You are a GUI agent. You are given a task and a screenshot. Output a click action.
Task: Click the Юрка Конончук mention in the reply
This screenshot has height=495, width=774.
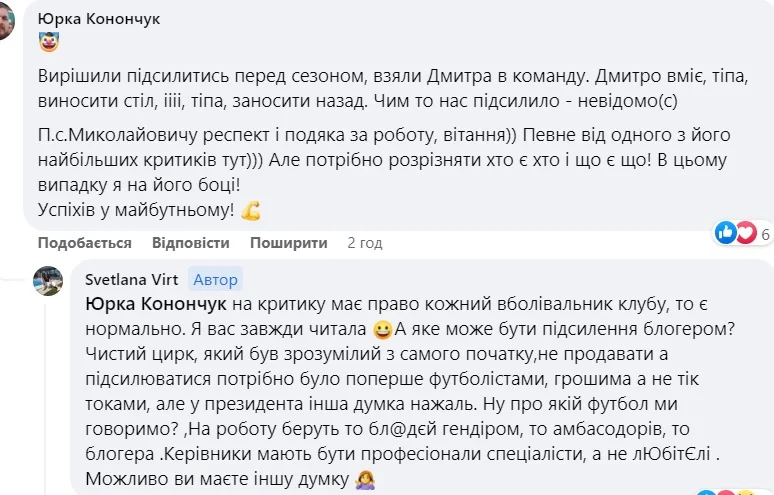[158, 302]
